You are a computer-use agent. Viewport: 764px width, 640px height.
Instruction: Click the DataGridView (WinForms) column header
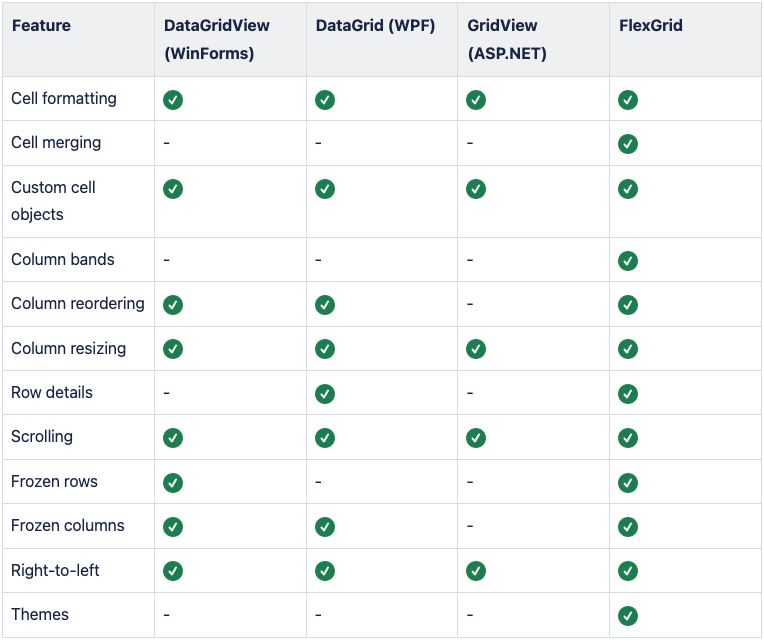pos(217,39)
